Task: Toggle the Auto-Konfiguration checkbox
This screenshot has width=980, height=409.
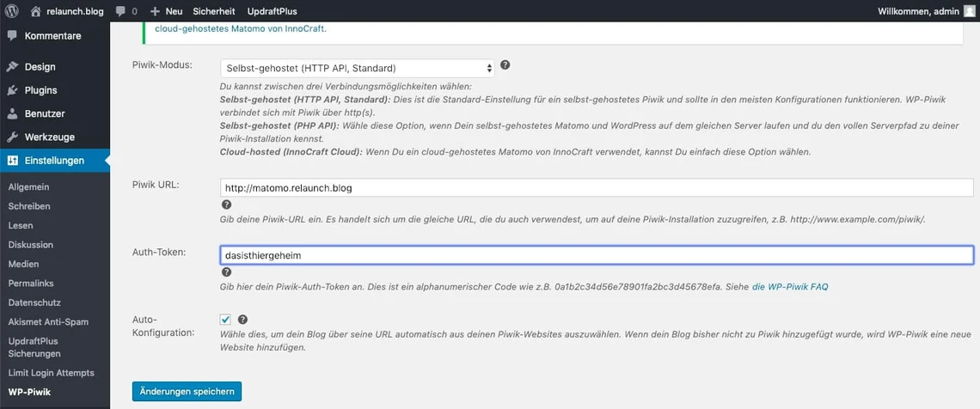Action: click(225, 319)
